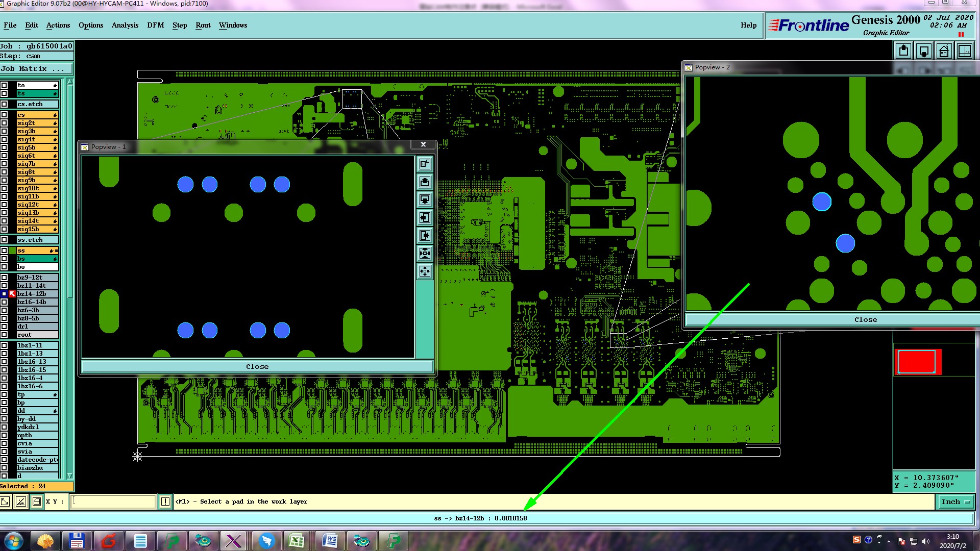Pan up in Popview-1 side toolbar
Image resolution: width=980 pixels, height=551 pixels.
(425, 182)
